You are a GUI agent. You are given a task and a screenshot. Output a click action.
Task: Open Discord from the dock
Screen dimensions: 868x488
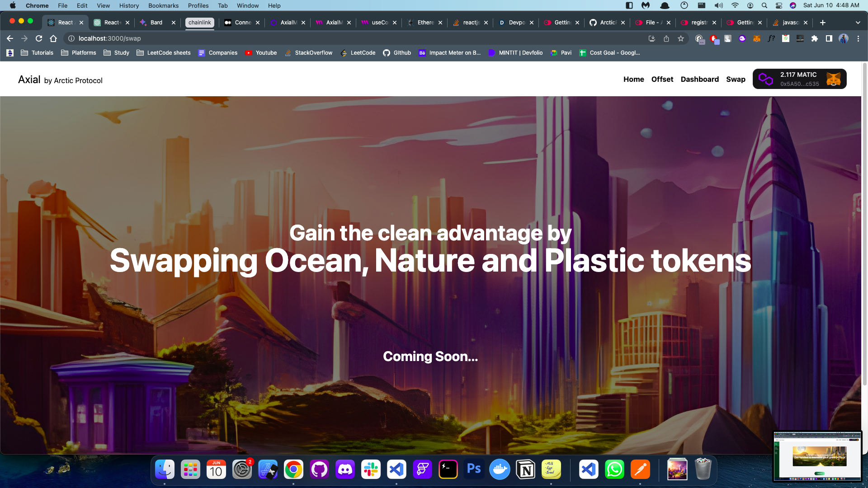(345, 470)
